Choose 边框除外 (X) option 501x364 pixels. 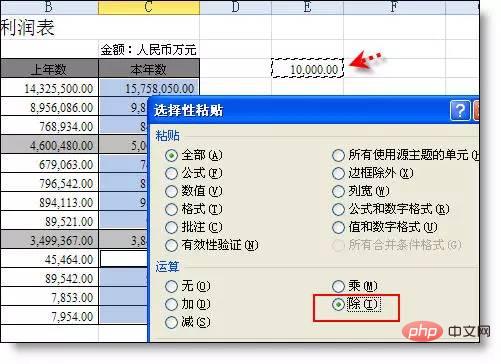(x=373, y=173)
